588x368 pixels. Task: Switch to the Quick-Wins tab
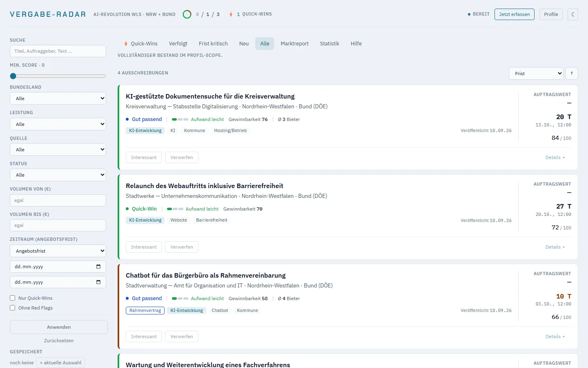(x=141, y=43)
